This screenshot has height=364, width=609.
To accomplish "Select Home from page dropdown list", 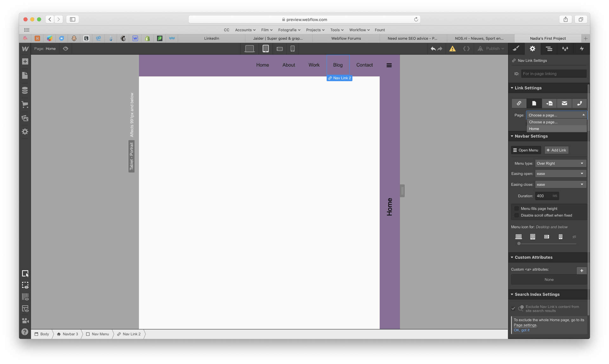I will coord(534,129).
